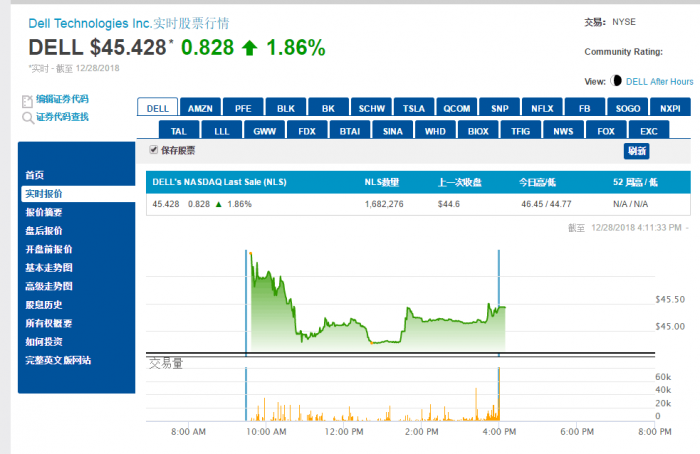This screenshot has width=700, height=454.
Task: Switch to the SOGO ticker tab
Action: 628,108
